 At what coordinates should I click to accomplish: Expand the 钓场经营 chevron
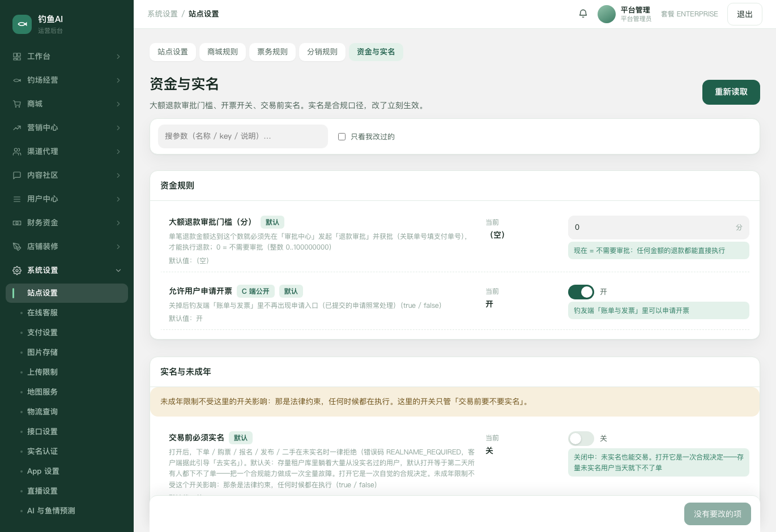[x=118, y=80]
